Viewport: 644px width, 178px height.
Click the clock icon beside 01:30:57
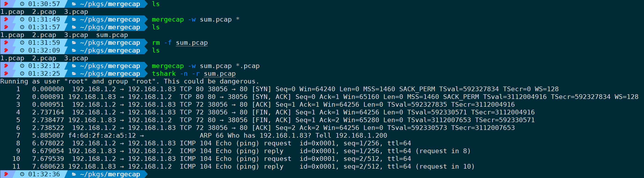coord(22,4)
